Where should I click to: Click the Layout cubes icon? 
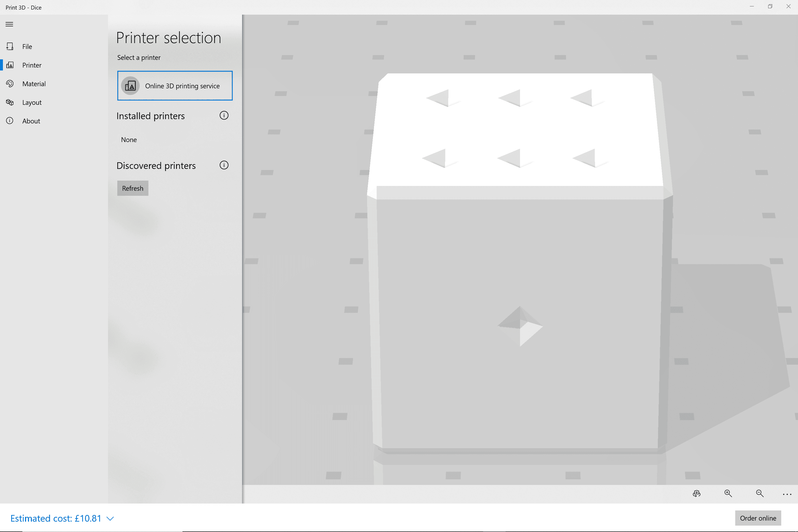(x=10, y=102)
